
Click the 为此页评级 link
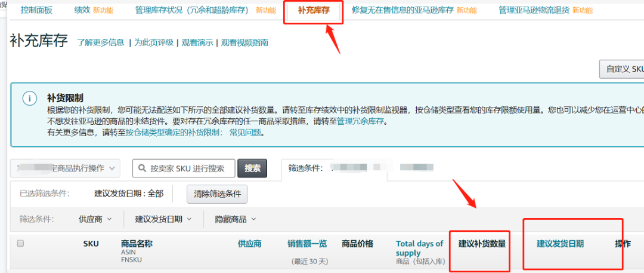[154, 42]
